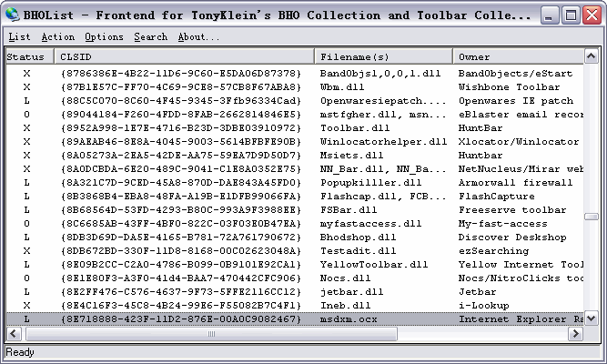
Task: Select CLSID {88C5C070-8C60-4F45-9345-3Ffb96334Cad}
Action: pos(181,101)
